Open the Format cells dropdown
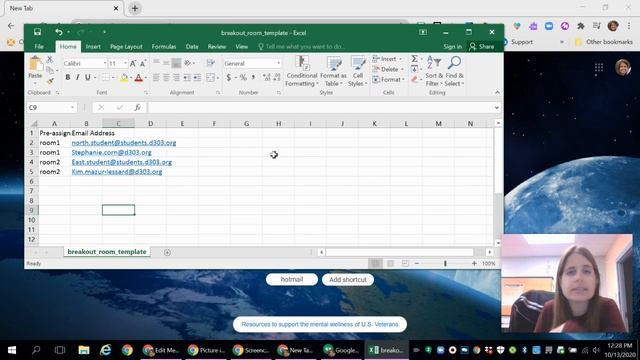This screenshot has width=640, height=360. (x=388, y=80)
